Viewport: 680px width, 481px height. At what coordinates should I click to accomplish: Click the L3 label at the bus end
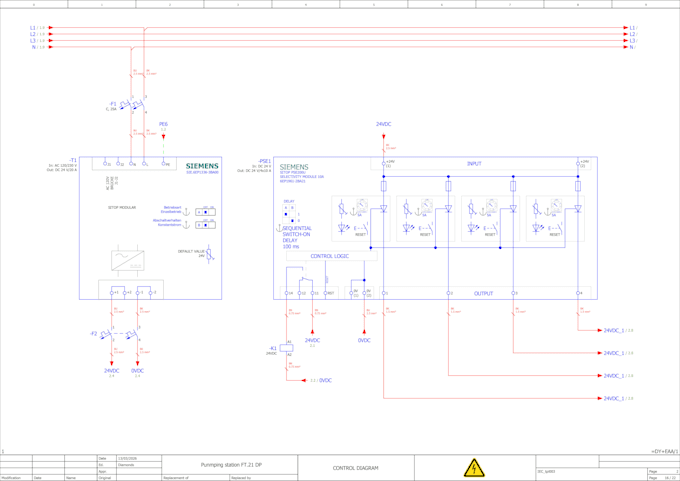(x=633, y=41)
